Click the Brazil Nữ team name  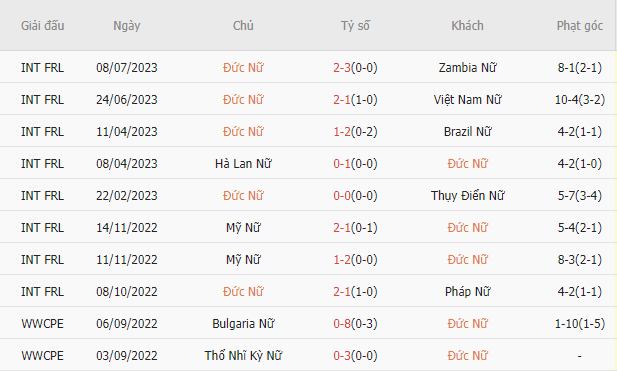[x=467, y=131]
